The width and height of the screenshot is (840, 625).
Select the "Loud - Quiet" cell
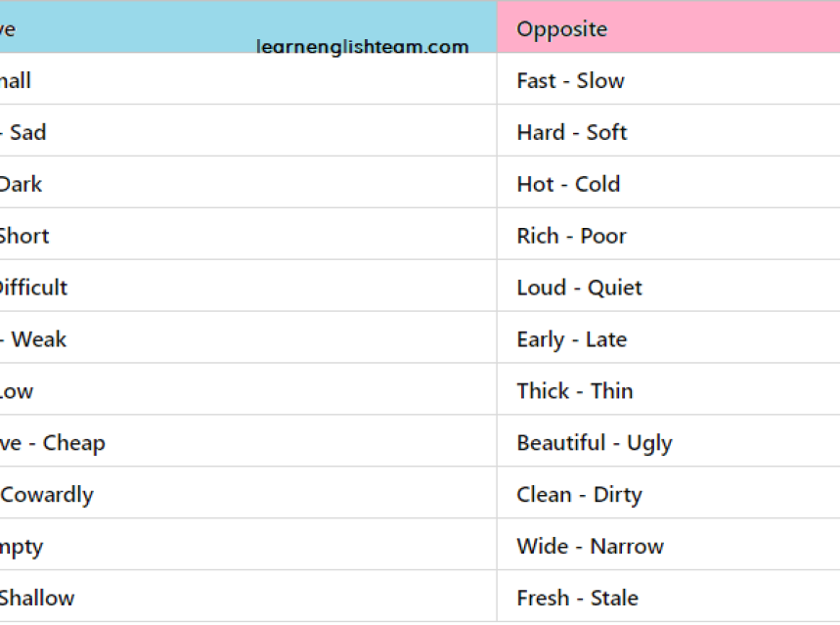pyautogui.click(x=580, y=289)
